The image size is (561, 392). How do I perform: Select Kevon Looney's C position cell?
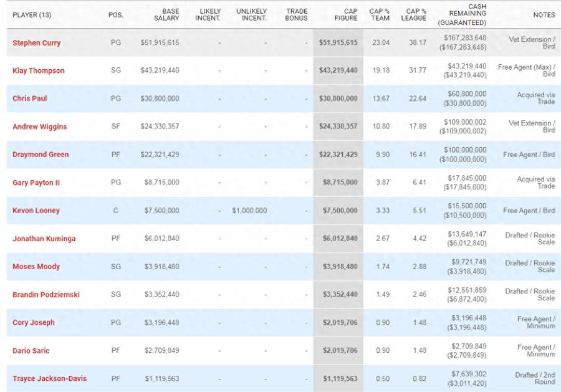[115, 210]
